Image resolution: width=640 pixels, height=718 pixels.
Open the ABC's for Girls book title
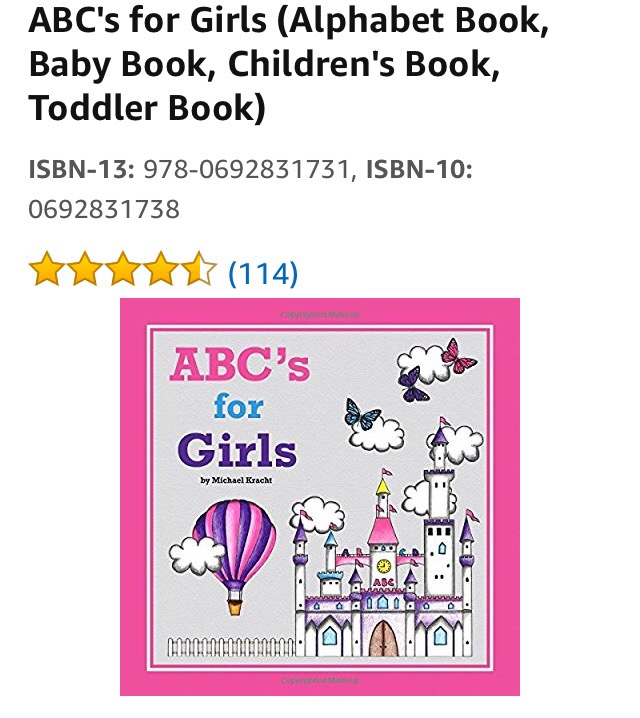[288, 64]
